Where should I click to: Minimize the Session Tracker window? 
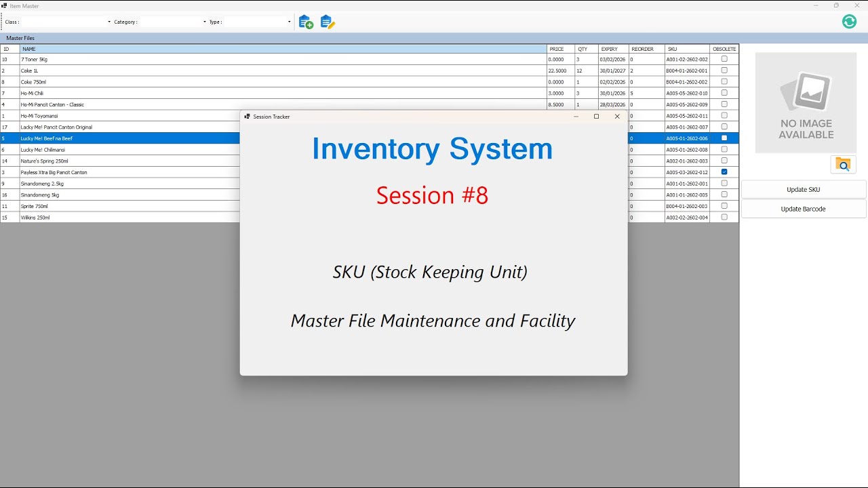click(x=576, y=117)
